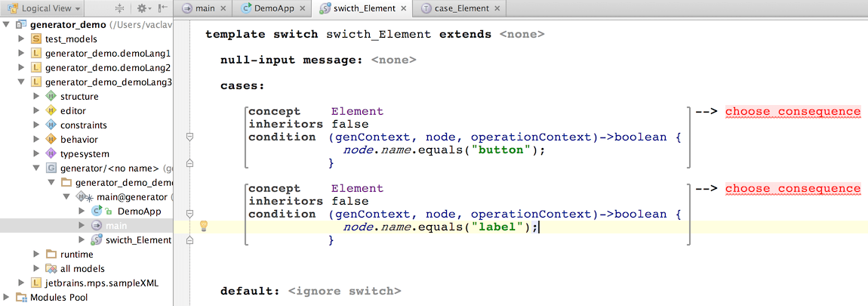This screenshot has height=306, width=868.
Task: Click the blue constraints model icon
Action: point(51,125)
